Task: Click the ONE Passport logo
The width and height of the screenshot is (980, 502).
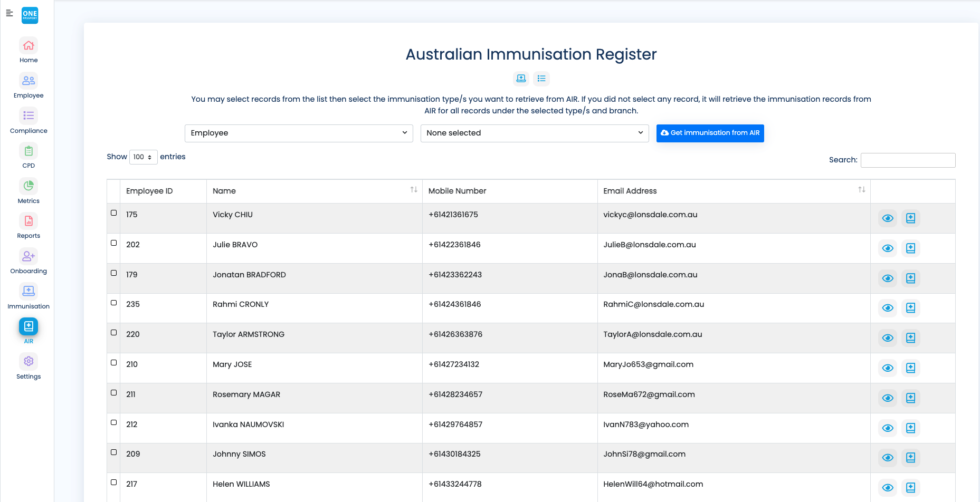Action: coord(30,15)
